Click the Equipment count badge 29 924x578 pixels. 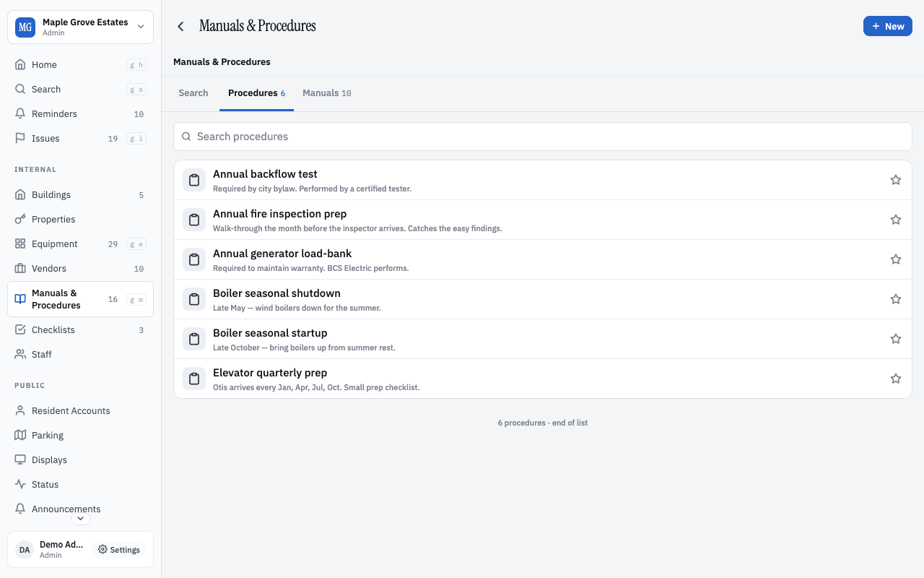(x=113, y=244)
